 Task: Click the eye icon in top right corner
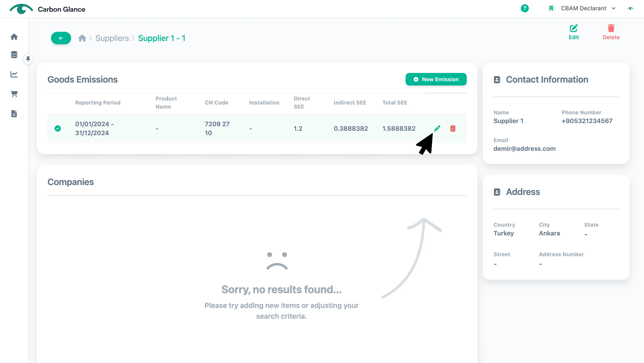point(630,8)
